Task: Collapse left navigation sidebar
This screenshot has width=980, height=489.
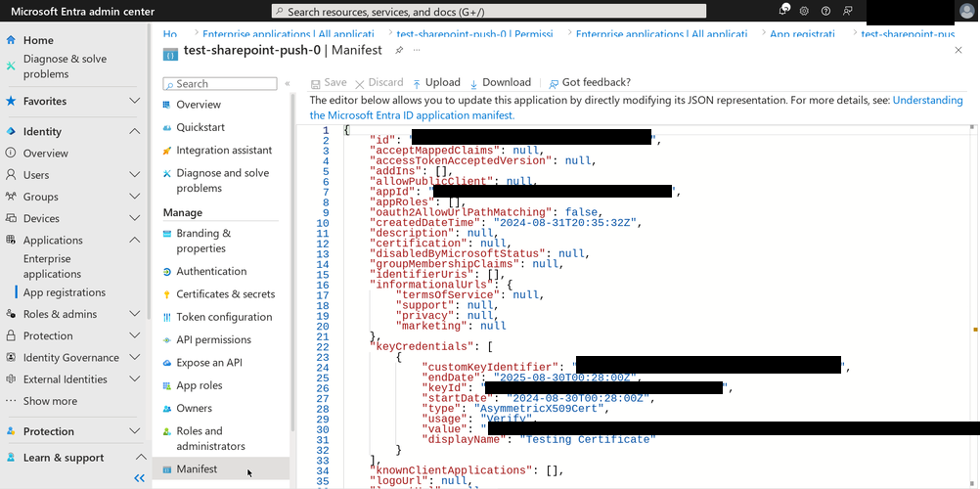Action: point(140,477)
